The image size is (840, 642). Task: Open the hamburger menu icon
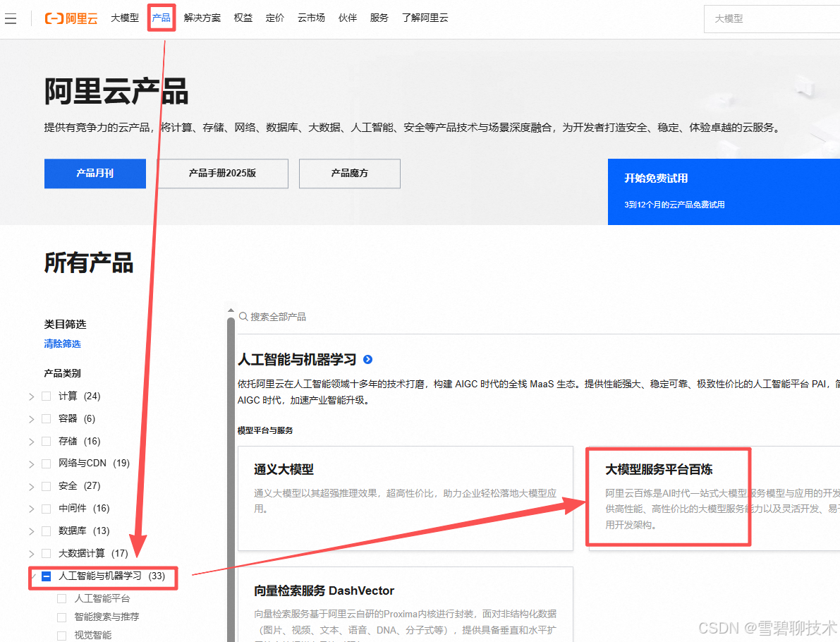[11, 19]
